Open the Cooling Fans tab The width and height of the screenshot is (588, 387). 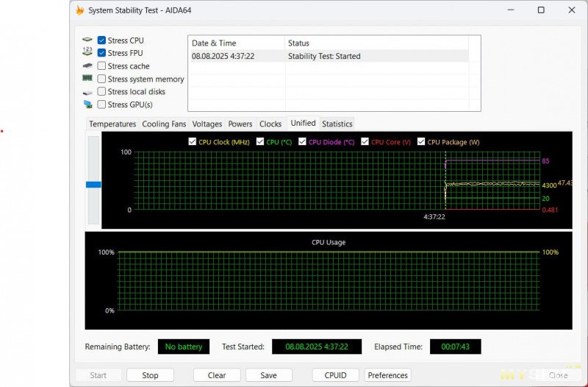pos(164,124)
